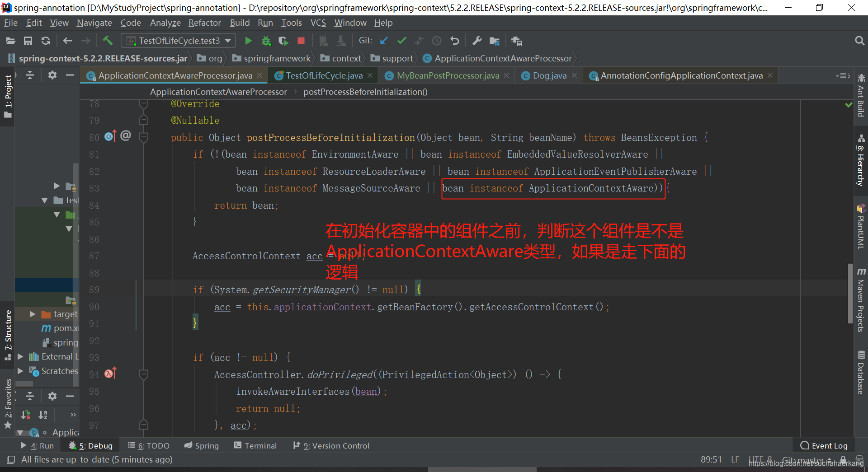Stop the running process

(301, 41)
